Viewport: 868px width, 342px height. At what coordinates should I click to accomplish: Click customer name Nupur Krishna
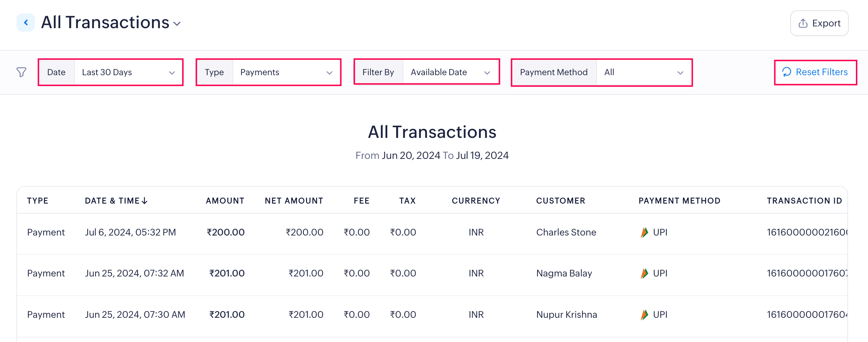(x=566, y=315)
